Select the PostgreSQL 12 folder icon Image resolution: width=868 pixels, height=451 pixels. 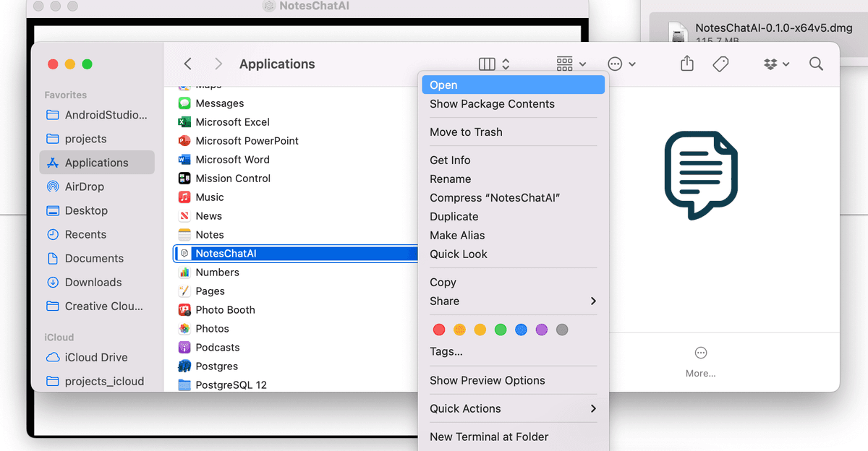tap(184, 385)
